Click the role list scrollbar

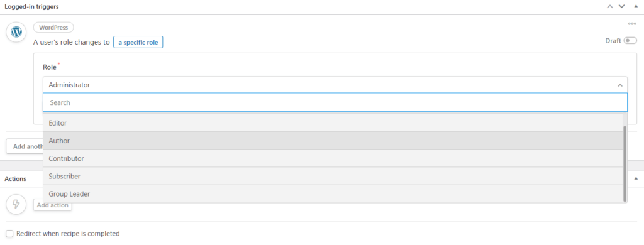tap(625, 163)
